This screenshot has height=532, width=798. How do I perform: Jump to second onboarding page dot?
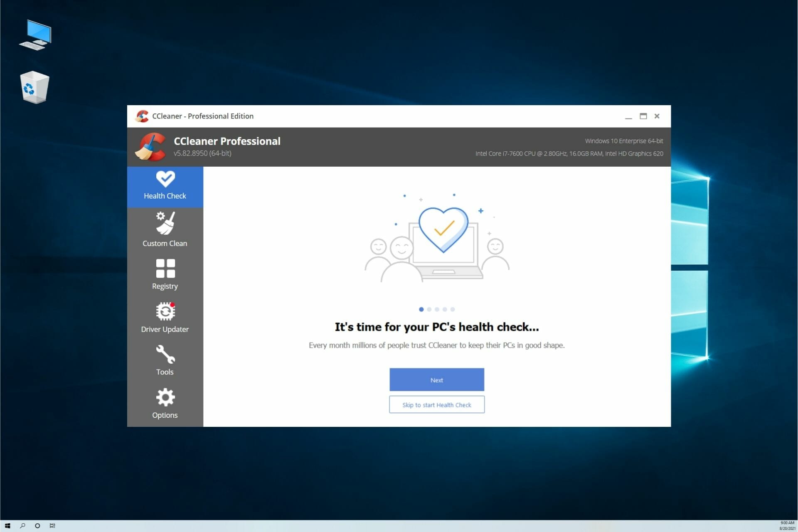click(429, 309)
